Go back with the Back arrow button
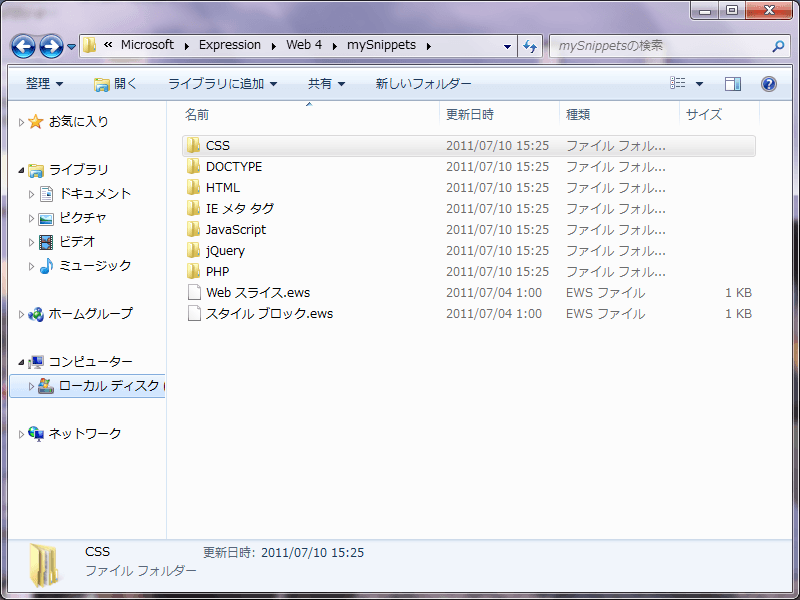This screenshot has width=800, height=600. click(23, 46)
